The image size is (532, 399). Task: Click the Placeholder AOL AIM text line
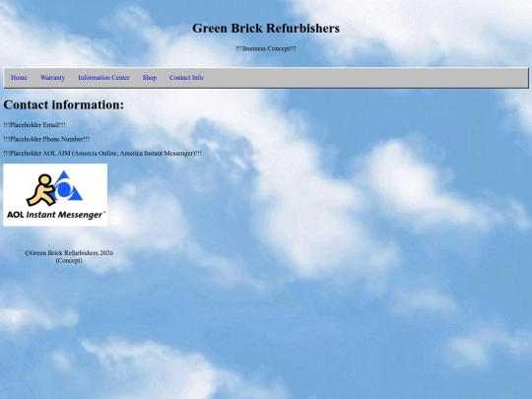pyautogui.click(x=102, y=154)
